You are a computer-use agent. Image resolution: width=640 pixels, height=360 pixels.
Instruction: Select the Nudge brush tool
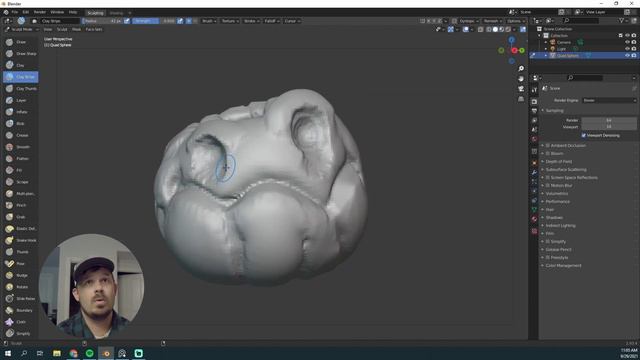20,276
